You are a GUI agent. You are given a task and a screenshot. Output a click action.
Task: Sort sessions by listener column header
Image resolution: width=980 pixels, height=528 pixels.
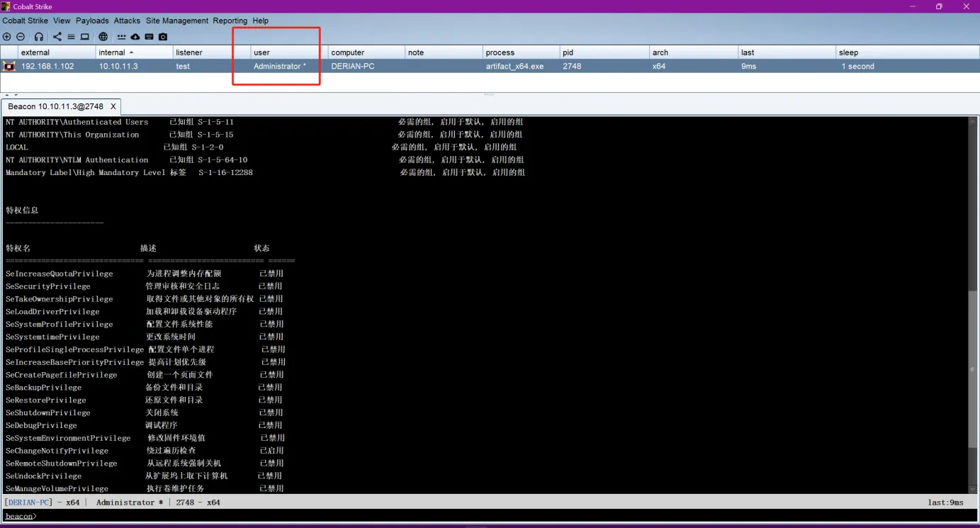(212, 52)
